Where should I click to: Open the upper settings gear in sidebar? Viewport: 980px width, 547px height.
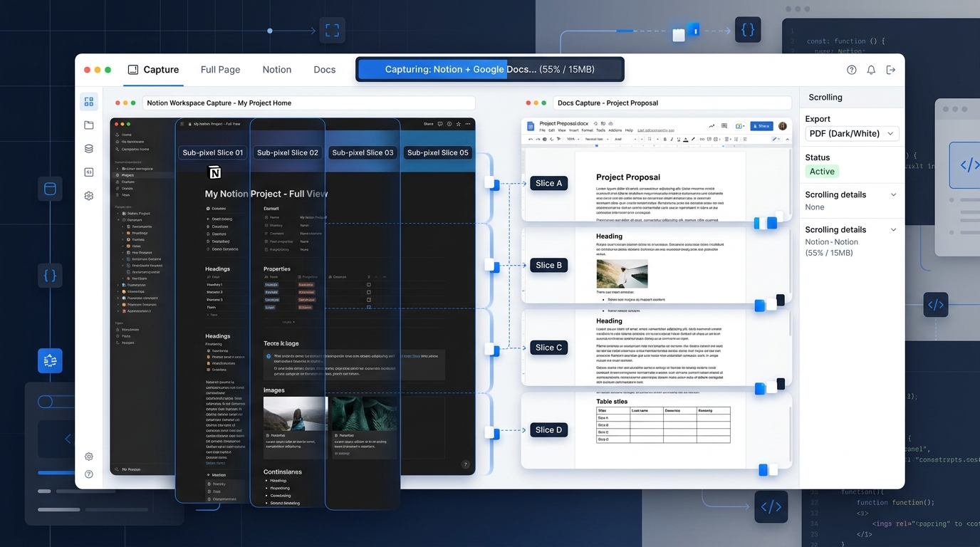coord(88,196)
